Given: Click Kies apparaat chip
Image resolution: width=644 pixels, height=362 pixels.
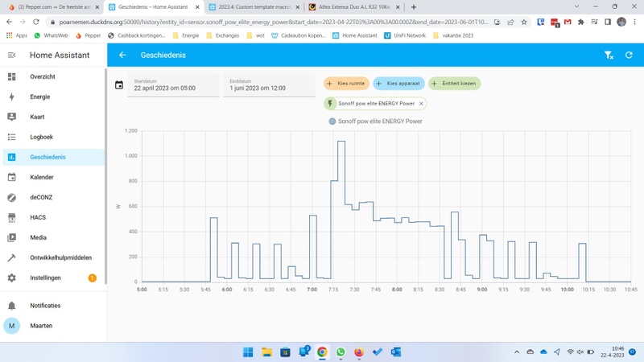Looking at the screenshot, I should [x=398, y=84].
